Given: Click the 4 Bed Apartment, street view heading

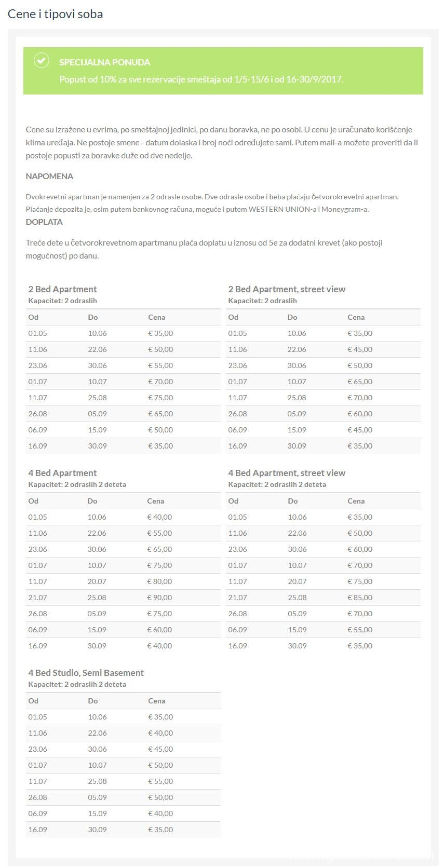Looking at the screenshot, I should pyautogui.click(x=287, y=473).
